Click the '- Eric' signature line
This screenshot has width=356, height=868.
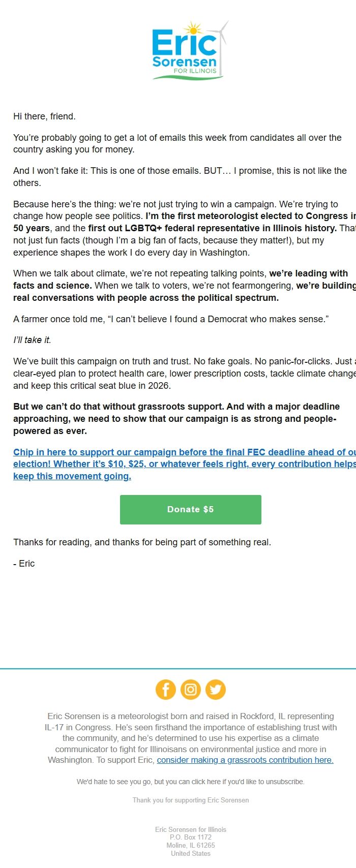(23, 563)
